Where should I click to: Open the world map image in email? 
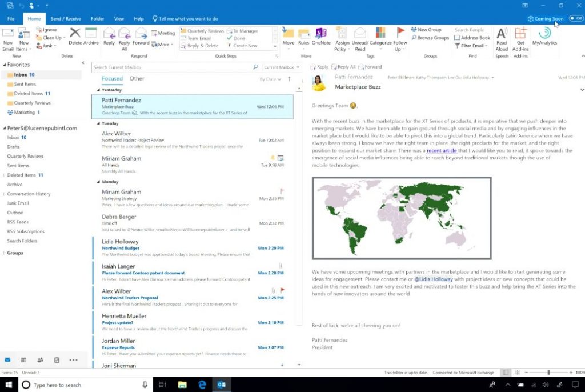coord(402,218)
